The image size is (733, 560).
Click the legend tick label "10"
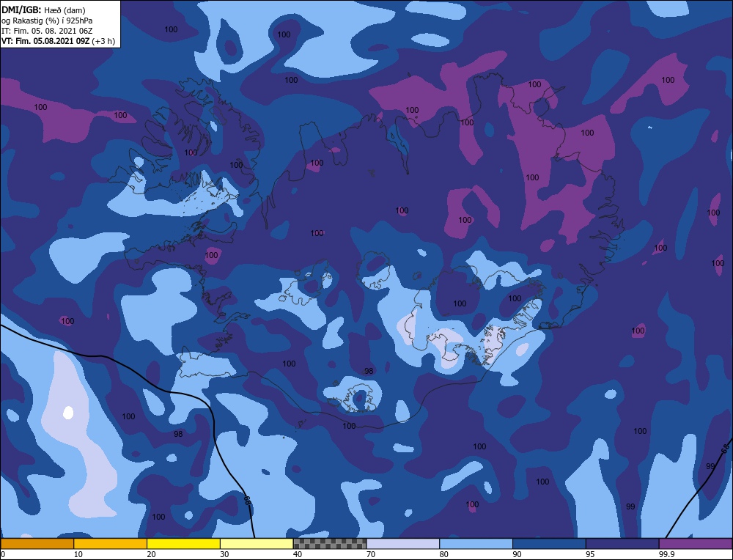point(78,554)
